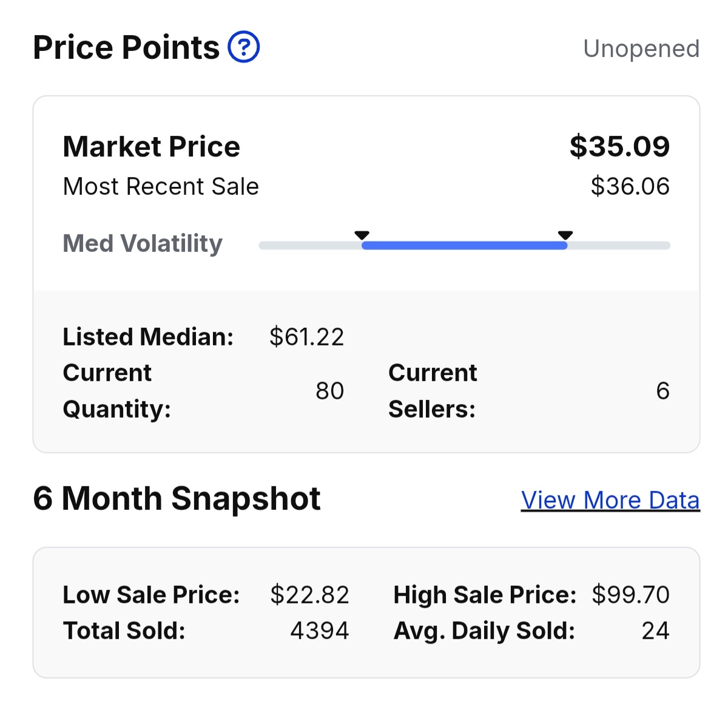Click the Market Price label
Viewport: 728px width, 709px height.
[152, 147]
